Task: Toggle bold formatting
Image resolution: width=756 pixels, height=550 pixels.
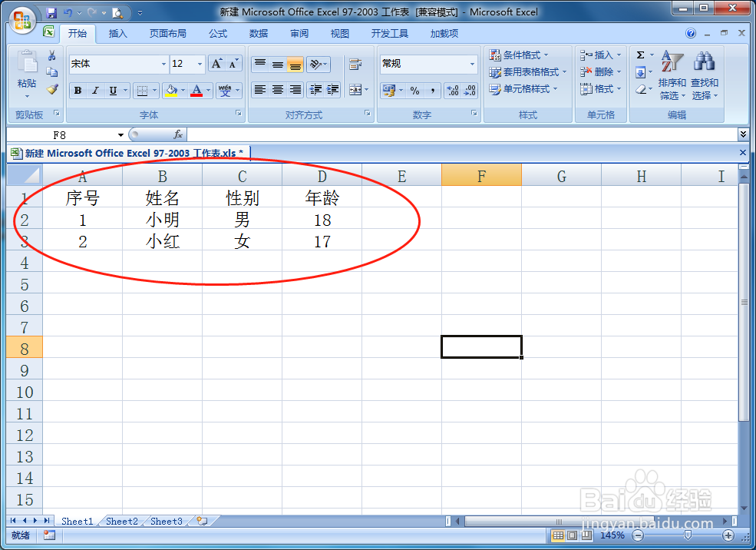Action: [77, 90]
